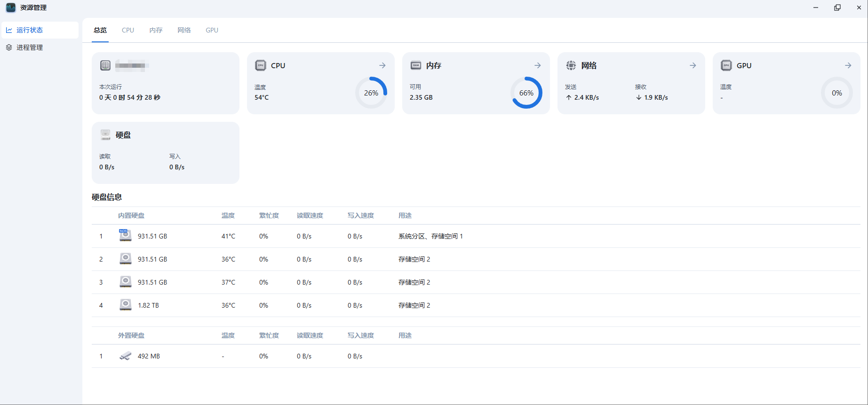The width and height of the screenshot is (868, 405).
Task: Click the GPU 0% usage ring
Action: (x=837, y=93)
